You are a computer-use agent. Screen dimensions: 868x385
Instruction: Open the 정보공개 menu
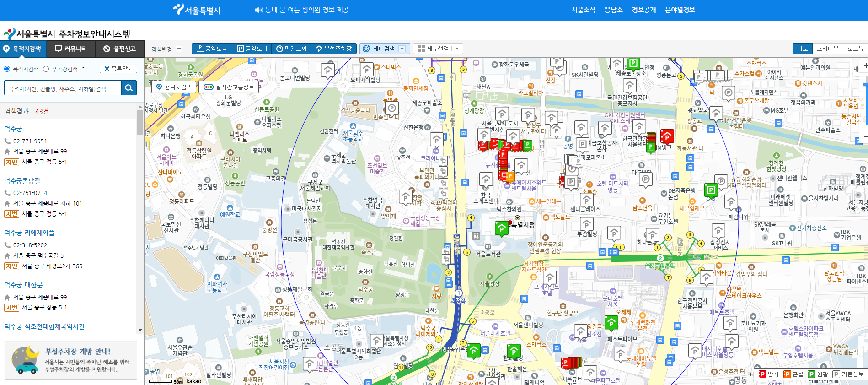(x=644, y=10)
